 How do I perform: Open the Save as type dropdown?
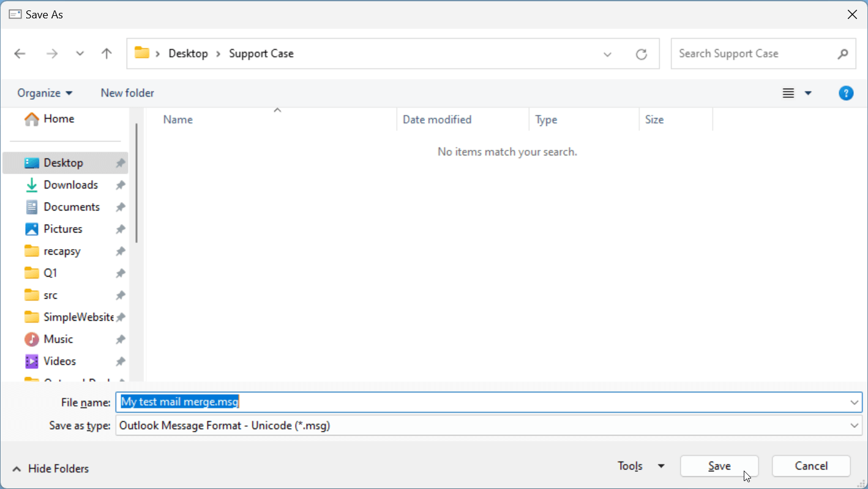pyautogui.click(x=854, y=425)
